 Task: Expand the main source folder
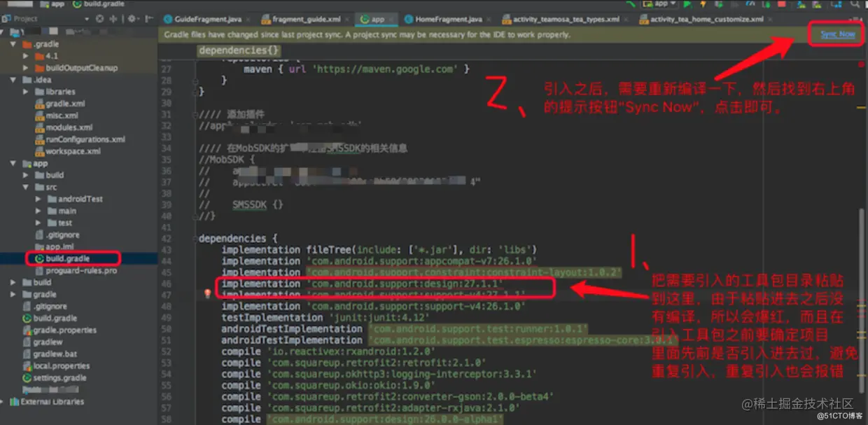(38, 211)
